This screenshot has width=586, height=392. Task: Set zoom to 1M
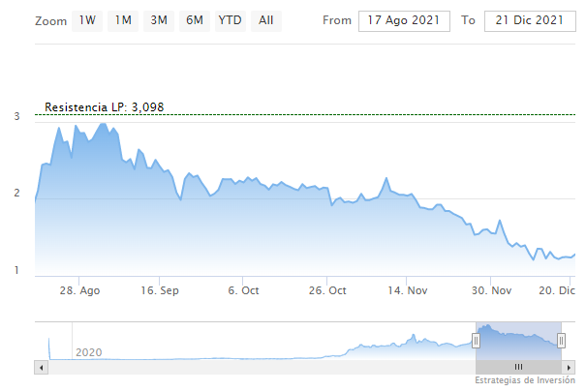pyautogui.click(x=123, y=20)
